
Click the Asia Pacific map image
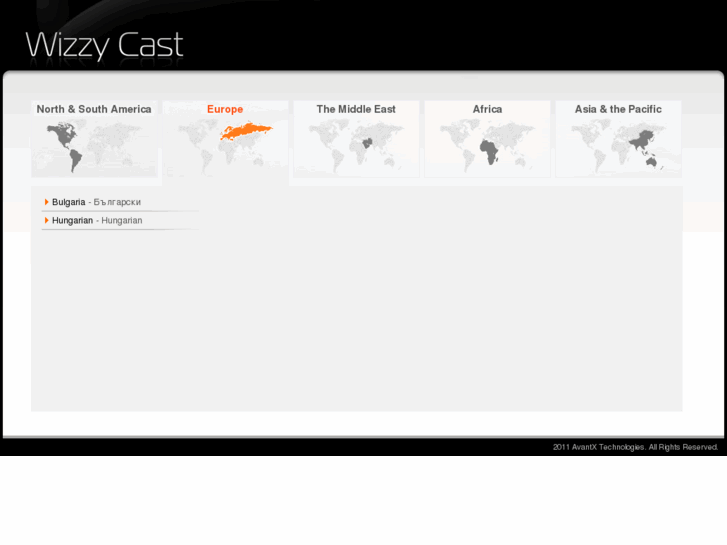619,146
